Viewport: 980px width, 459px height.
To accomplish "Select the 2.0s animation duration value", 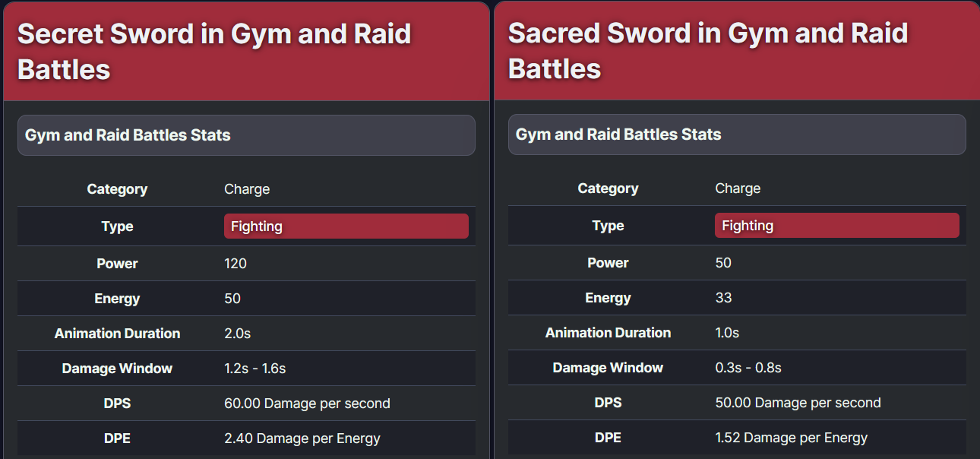I will point(236,334).
